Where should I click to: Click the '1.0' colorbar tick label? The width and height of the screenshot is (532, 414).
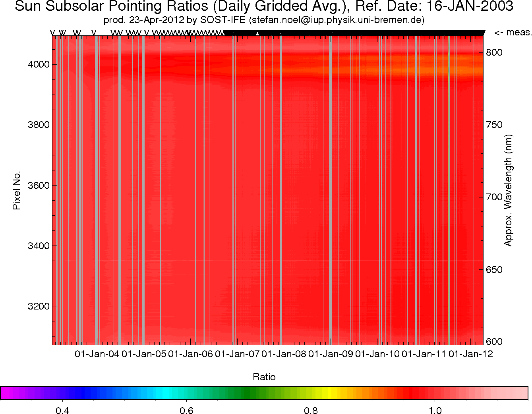pos(435,410)
